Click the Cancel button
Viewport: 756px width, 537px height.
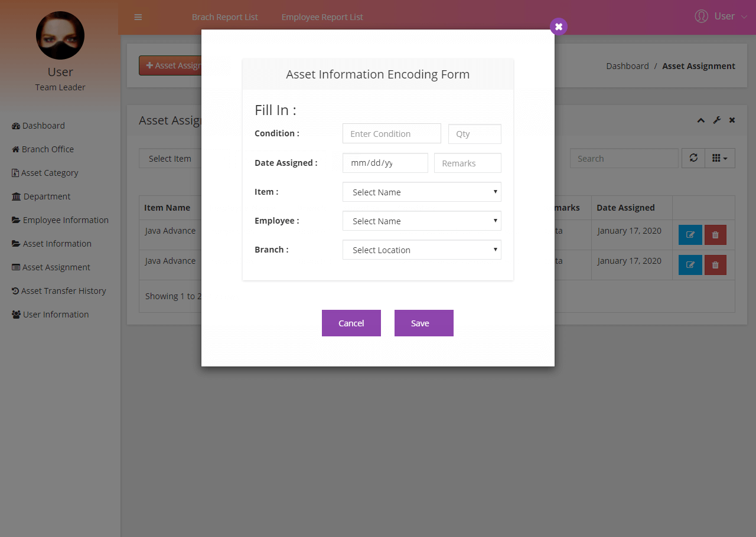coord(351,323)
